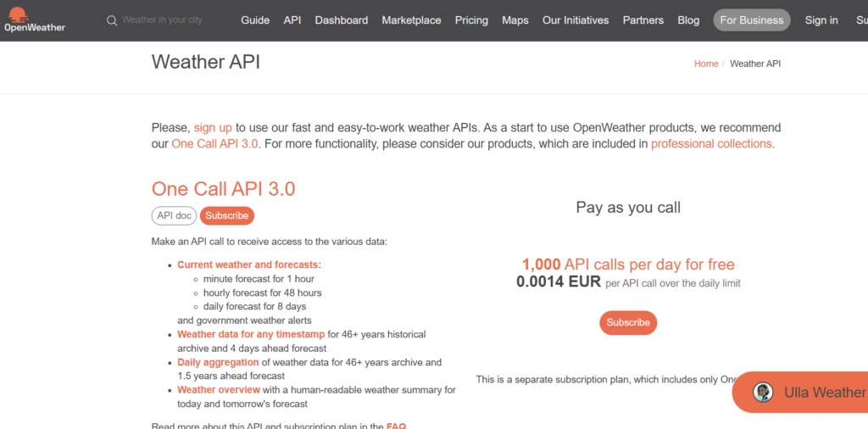Screen dimensions: 868x429
Task: Click the Home breadcrumb link
Action: (706, 64)
